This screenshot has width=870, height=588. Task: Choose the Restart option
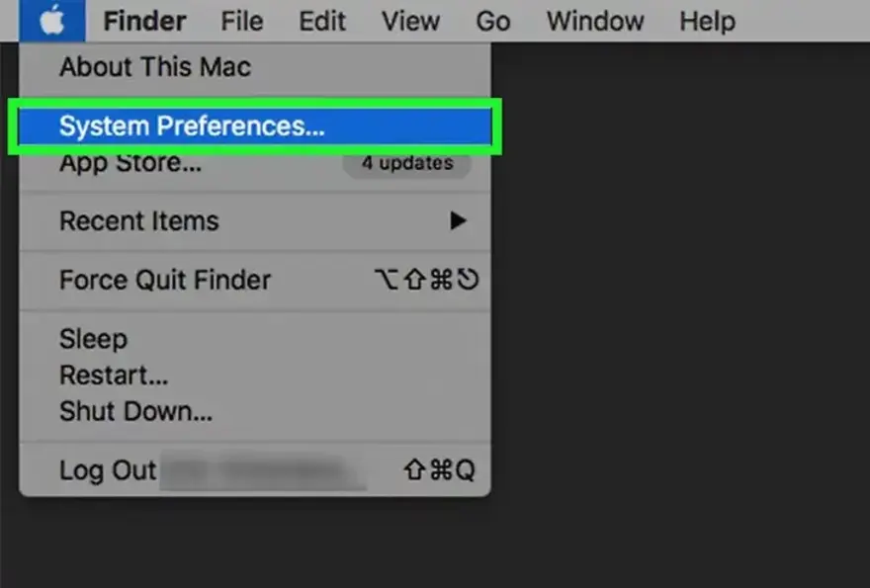(x=114, y=376)
